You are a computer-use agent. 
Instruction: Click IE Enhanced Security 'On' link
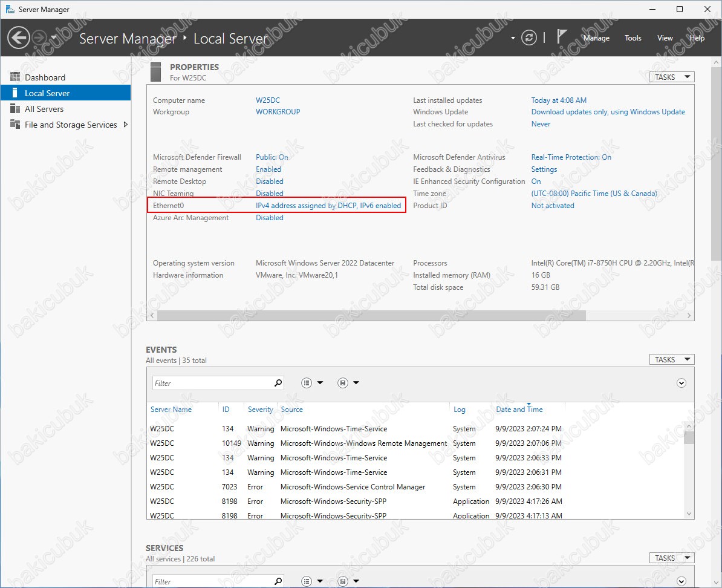[536, 181]
